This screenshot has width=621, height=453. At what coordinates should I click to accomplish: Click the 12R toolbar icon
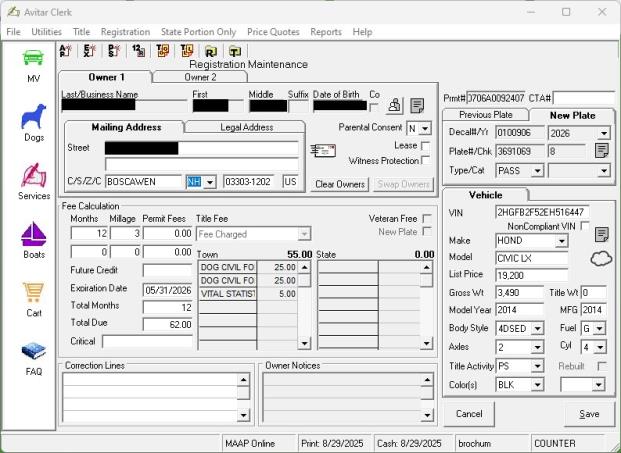[138, 51]
